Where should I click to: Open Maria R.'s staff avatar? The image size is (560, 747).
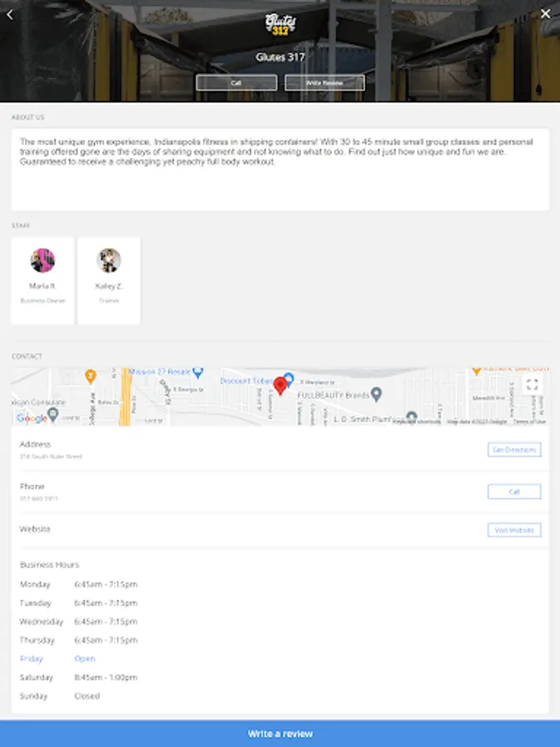tap(42, 260)
